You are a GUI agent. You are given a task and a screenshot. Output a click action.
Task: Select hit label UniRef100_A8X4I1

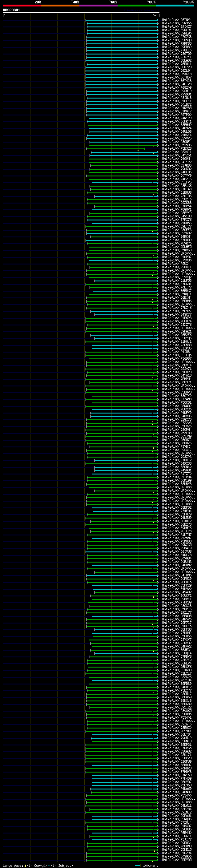176,152
